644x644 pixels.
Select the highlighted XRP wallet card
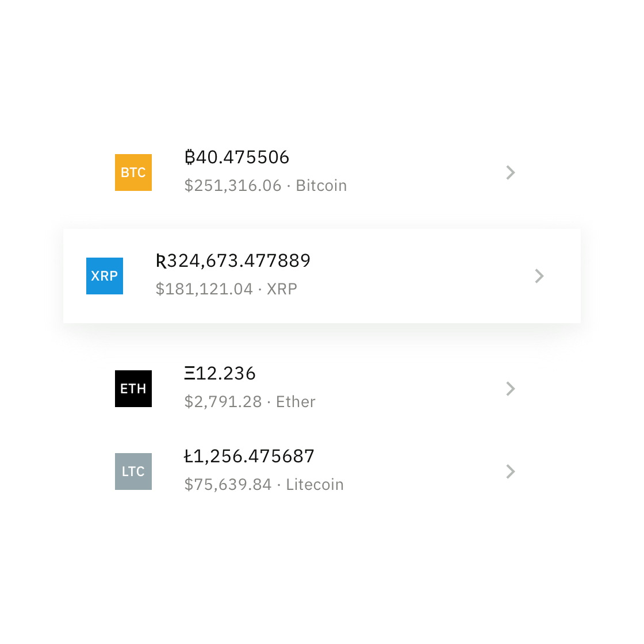[x=322, y=276]
